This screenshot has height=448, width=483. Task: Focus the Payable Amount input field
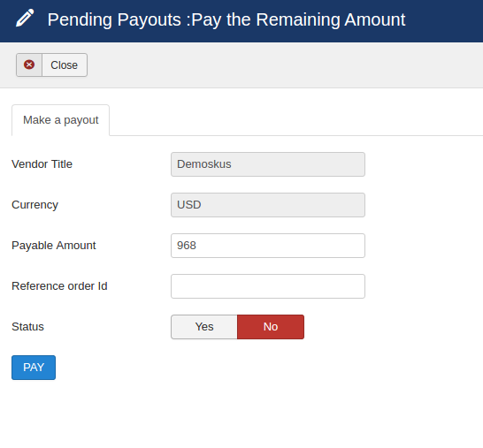[268, 246]
